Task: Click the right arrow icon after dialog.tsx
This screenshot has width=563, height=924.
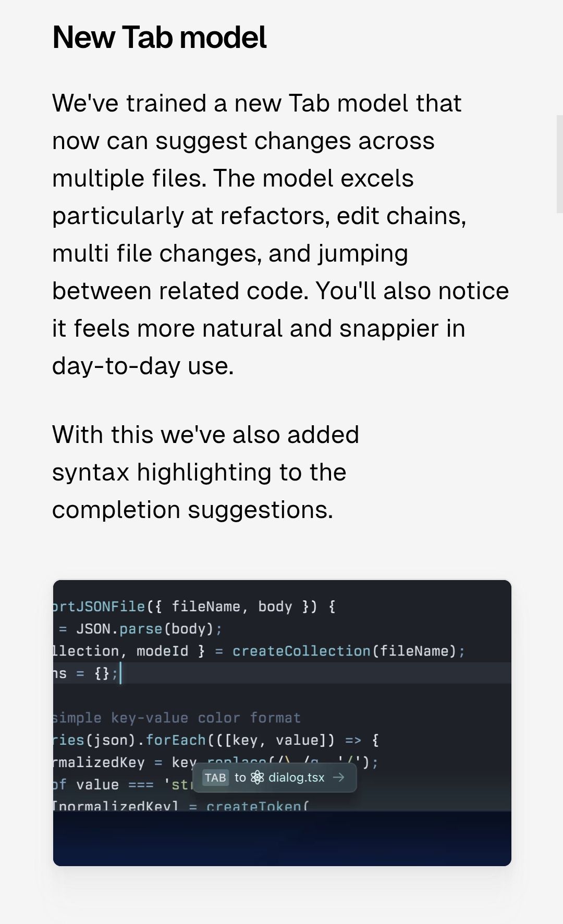Action: tap(339, 778)
